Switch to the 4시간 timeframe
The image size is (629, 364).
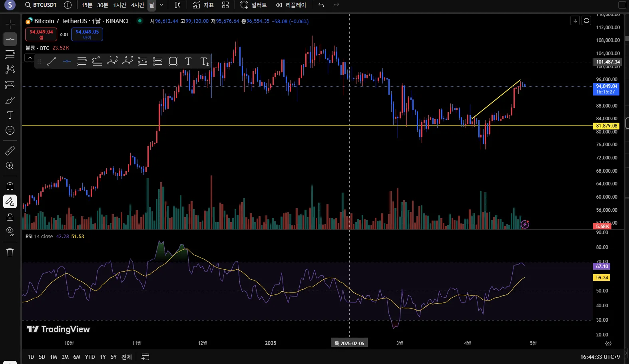[x=137, y=5]
